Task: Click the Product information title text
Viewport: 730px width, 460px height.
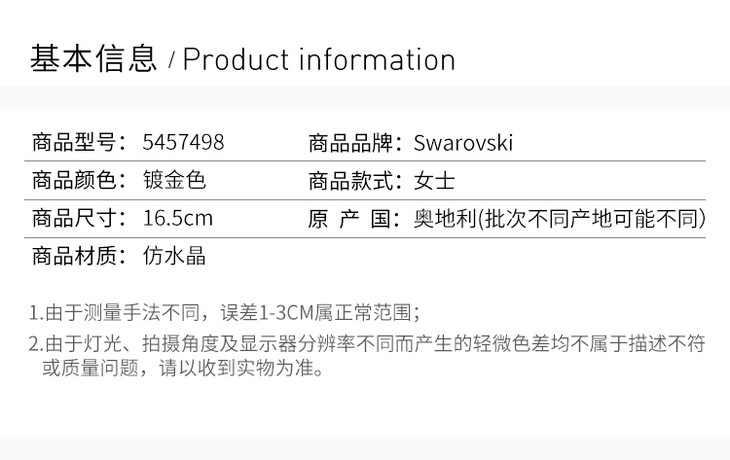Action: tap(319, 60)
